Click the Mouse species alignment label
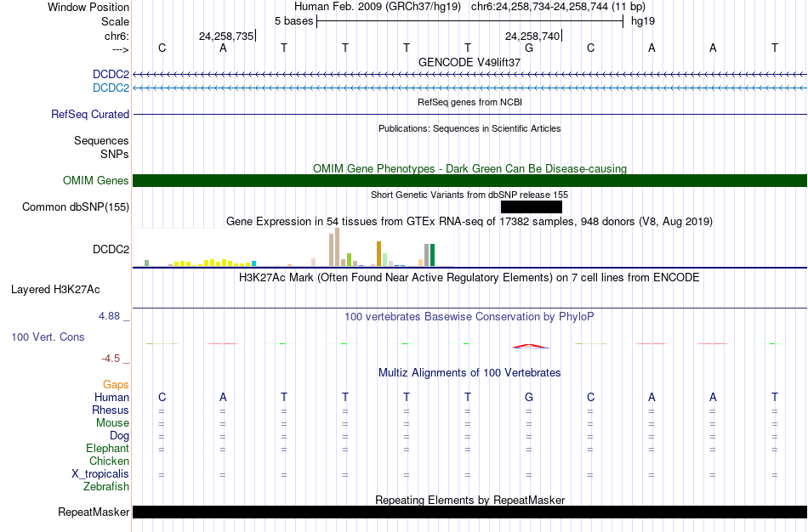The image size is (808, 532). tap(112, 423)
